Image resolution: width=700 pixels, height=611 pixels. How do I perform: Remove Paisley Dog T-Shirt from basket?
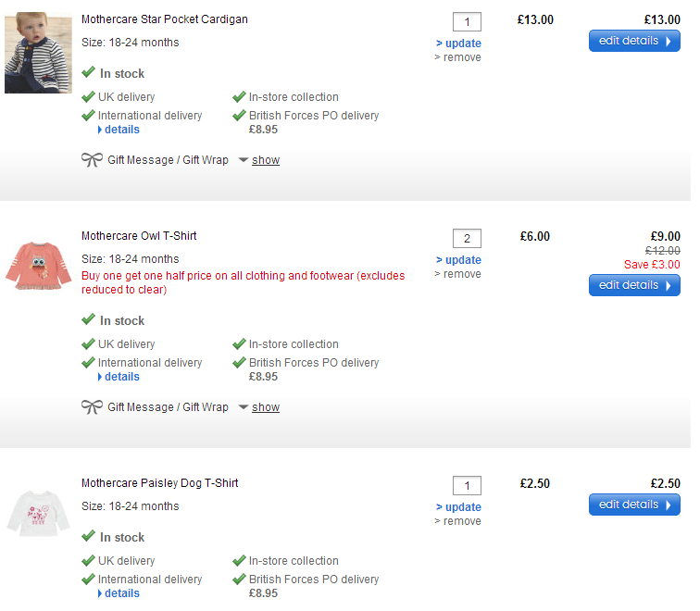click(457, 521)
